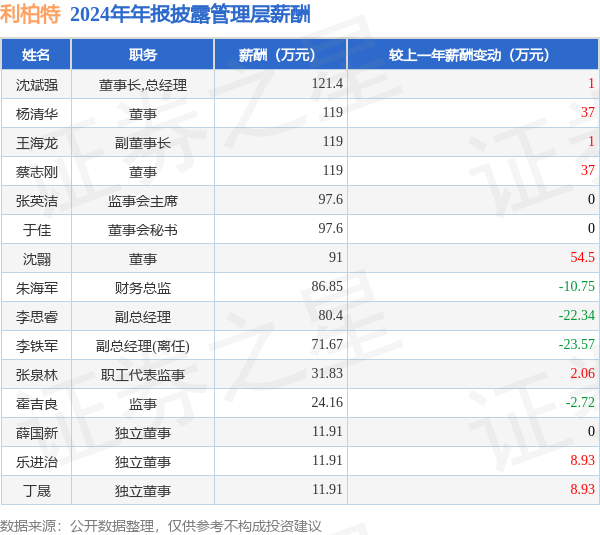Screen dimensions: 600x535
Task: Select the name 于佳
Action: pyautogui.click(x=37, y=230)
